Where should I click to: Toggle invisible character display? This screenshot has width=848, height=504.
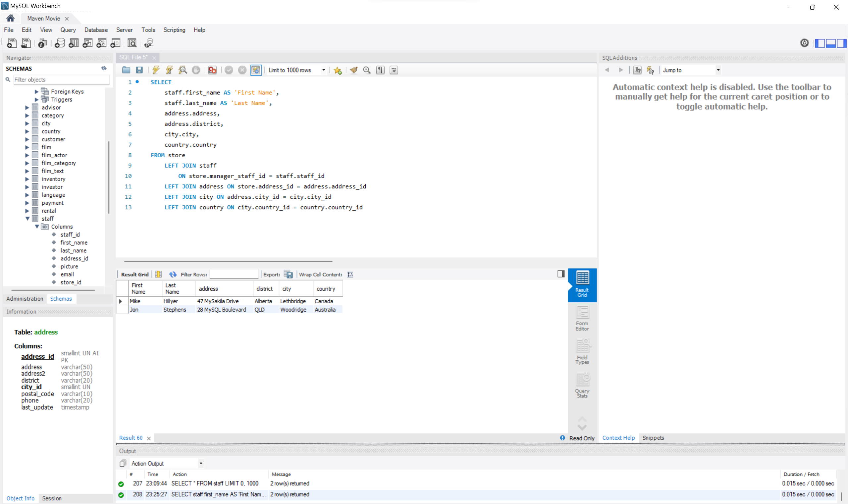coord(380,70)
